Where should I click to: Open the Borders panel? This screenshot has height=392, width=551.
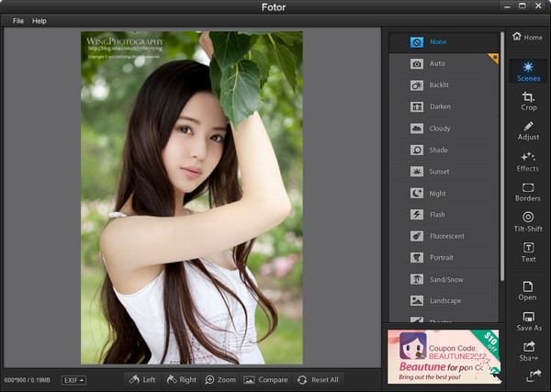click(528, 193)
